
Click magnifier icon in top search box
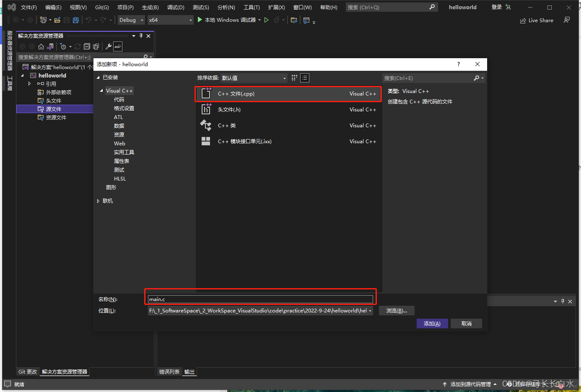[432, 7]
